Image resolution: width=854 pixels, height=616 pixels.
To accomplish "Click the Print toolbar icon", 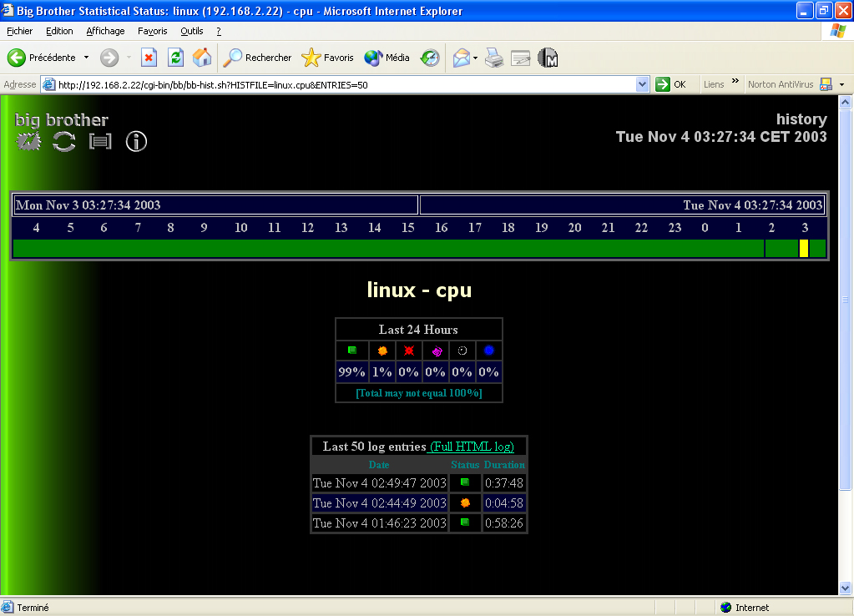I will click(x=494, y=58).
